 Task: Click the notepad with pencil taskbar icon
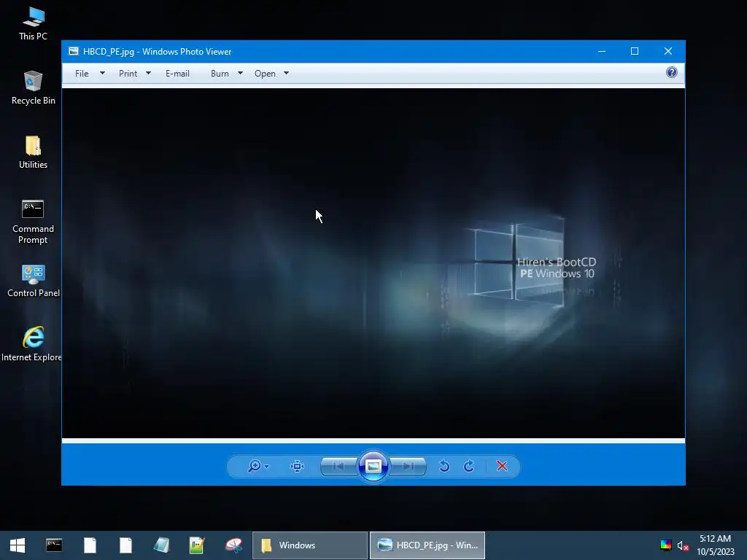tap(197, 545)
